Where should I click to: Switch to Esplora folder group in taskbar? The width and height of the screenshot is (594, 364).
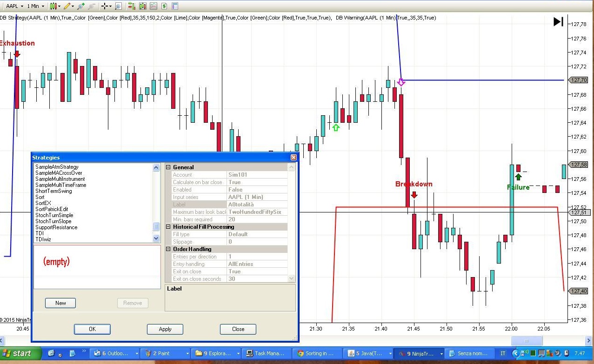[217, 353]
